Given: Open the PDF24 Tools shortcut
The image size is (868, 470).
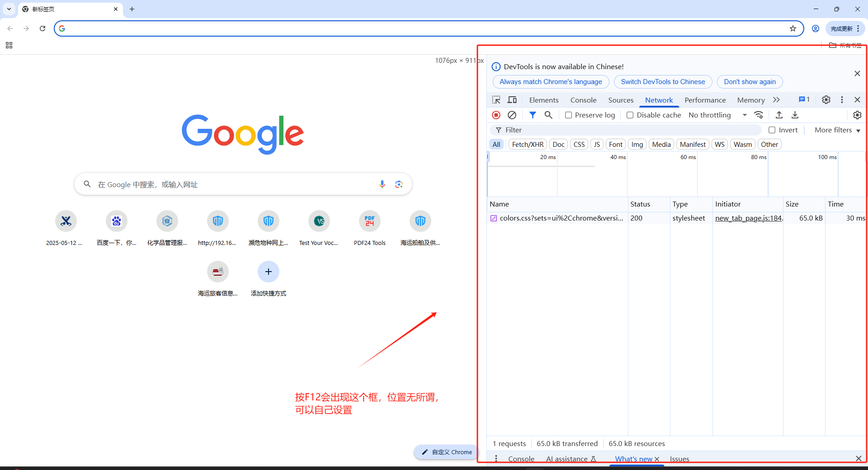Looking at the screenshot, I should coord(370,228).
